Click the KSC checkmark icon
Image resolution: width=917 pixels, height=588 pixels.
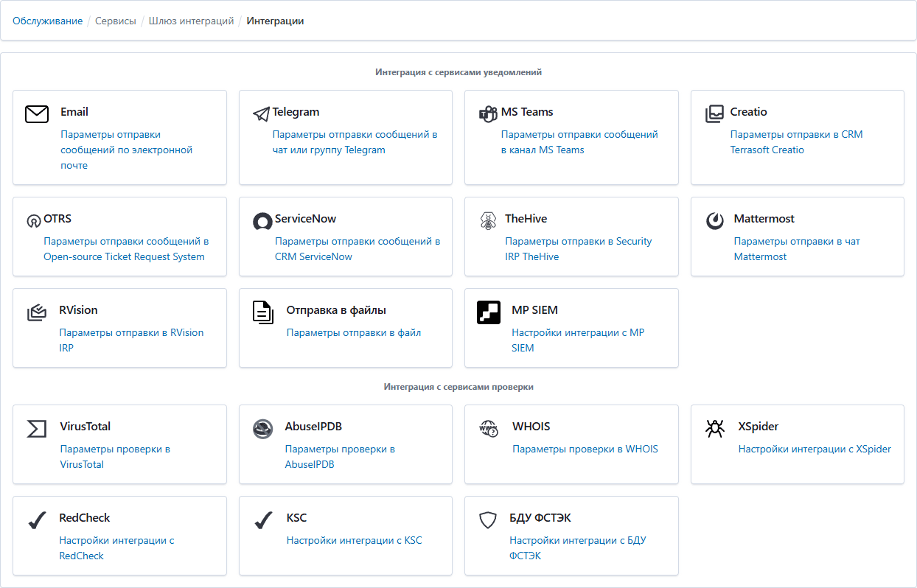tap(263, 520)
